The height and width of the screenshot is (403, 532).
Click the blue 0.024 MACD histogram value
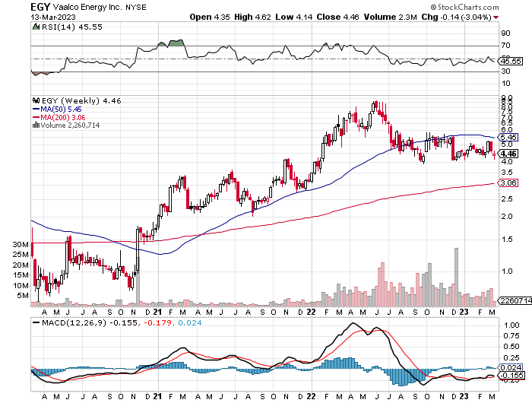190,322
